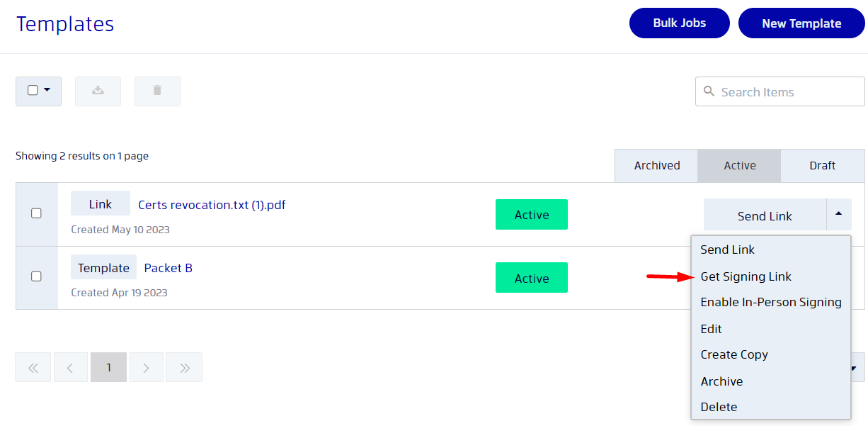Collapse the Send Link action menu arrow

[x=839, y=214]
